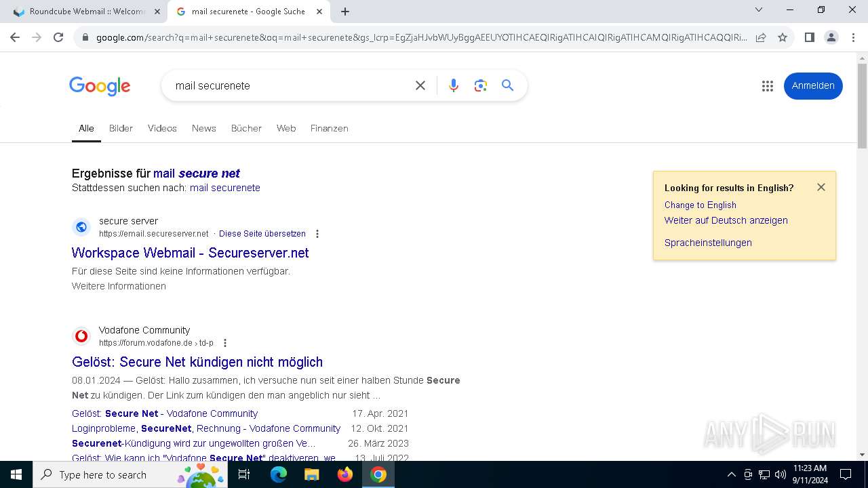Viewport: 868px width, 488px height.
Task: Click the Google logo
Action: click(x=100, y=87)
